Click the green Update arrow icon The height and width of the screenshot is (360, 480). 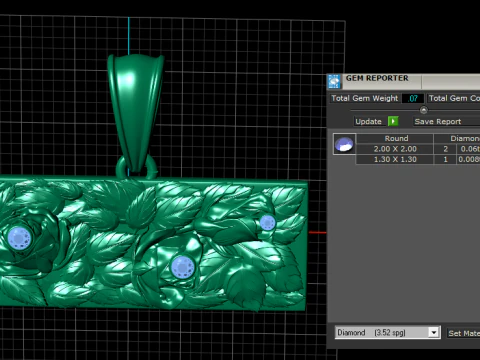click(393, 121)
